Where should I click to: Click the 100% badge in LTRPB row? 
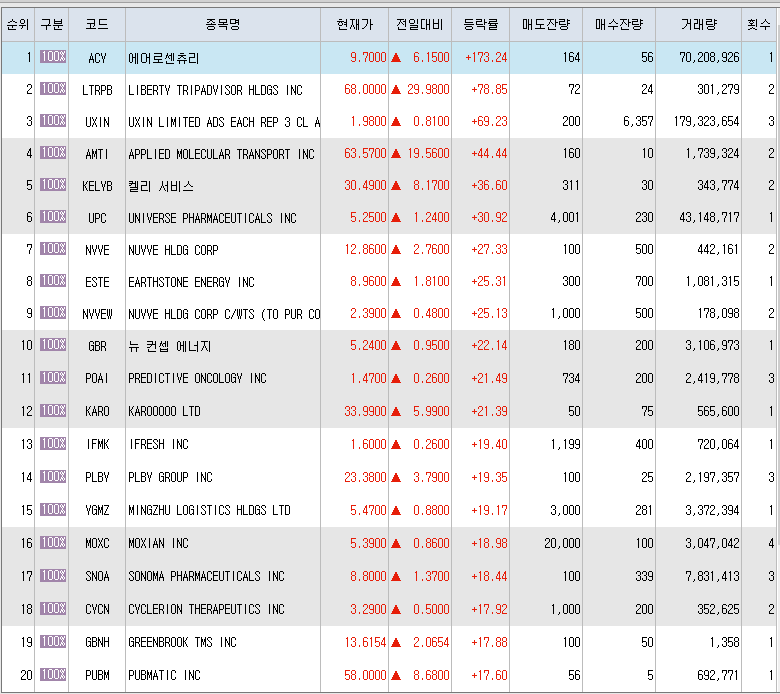coord(53,89)
